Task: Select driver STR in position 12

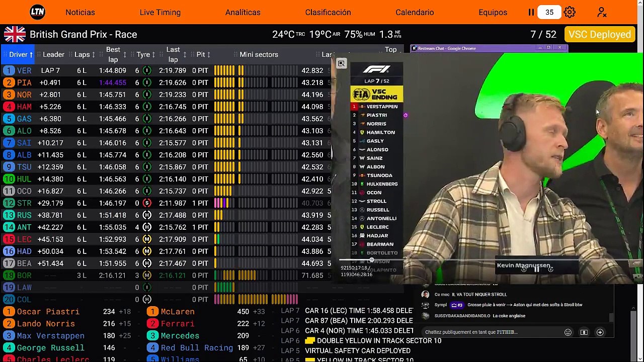Action: coord(24,203)
